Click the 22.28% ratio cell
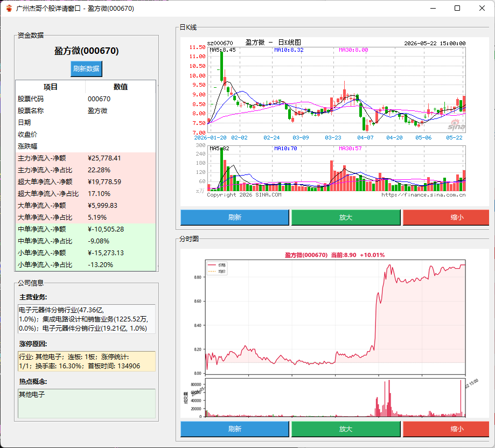495x448 pixels. [x=99, y=170]
